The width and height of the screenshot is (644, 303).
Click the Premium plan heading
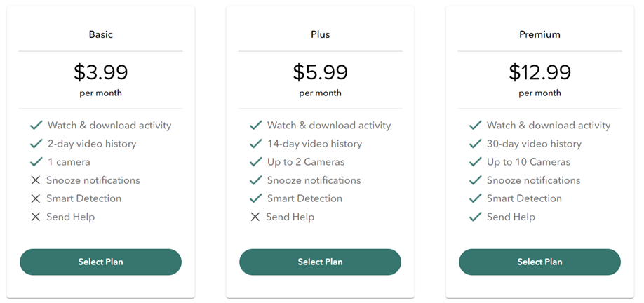[x=539, y=34]
